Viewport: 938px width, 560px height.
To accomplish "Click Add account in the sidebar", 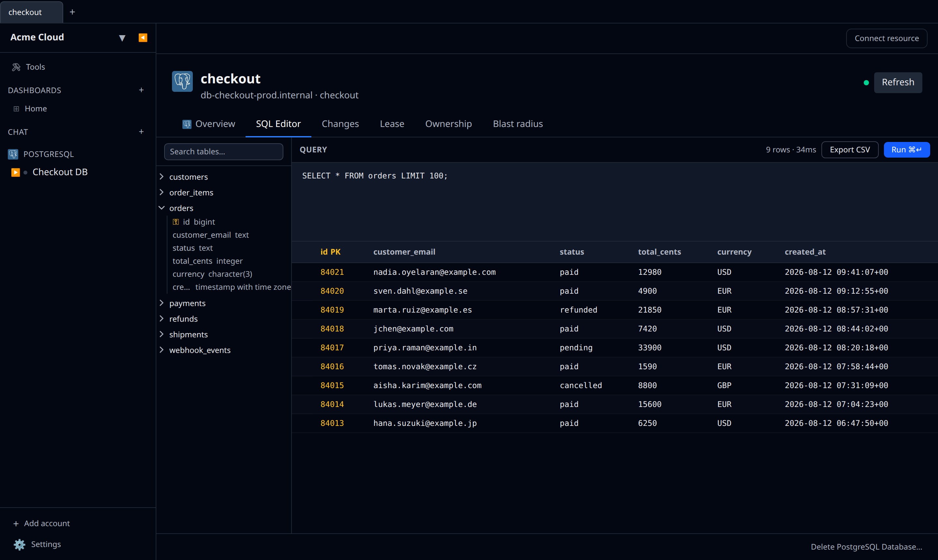I will coord(47,524).
